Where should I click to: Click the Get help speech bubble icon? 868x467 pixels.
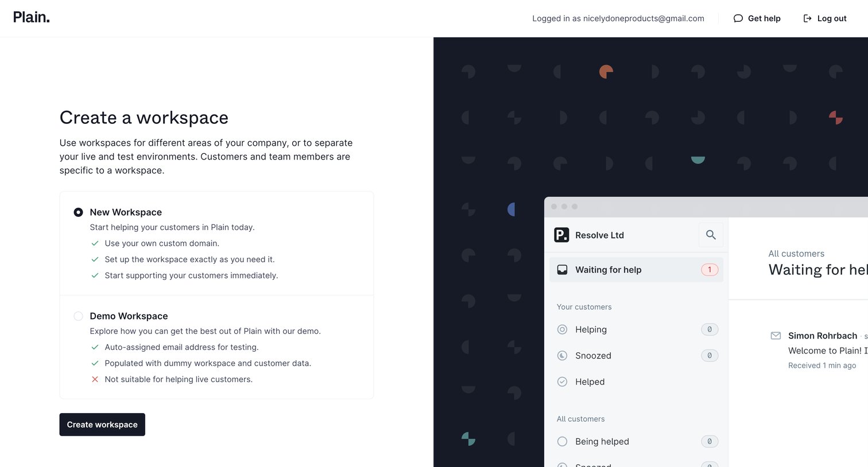click(x=738, y=18)
